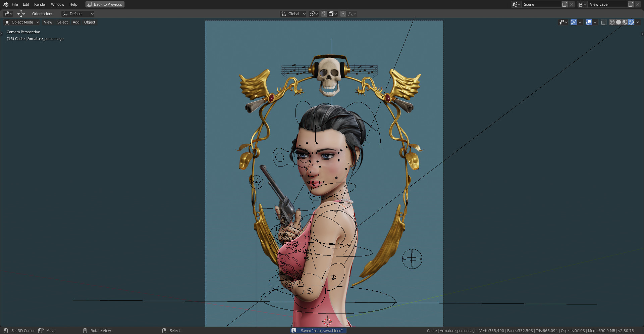Expand the overlays options arrow
This screenshot has width=644, height=334.
[595, 22]
